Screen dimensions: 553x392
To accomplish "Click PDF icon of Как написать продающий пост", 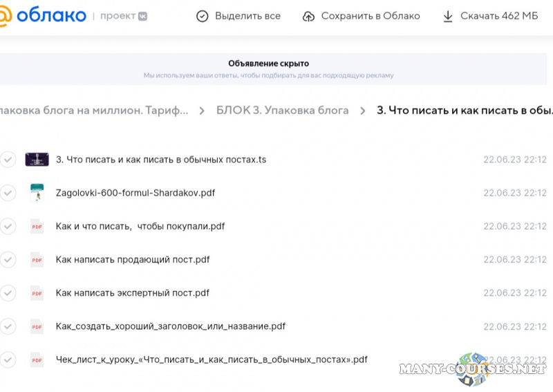I will (37, 259).
